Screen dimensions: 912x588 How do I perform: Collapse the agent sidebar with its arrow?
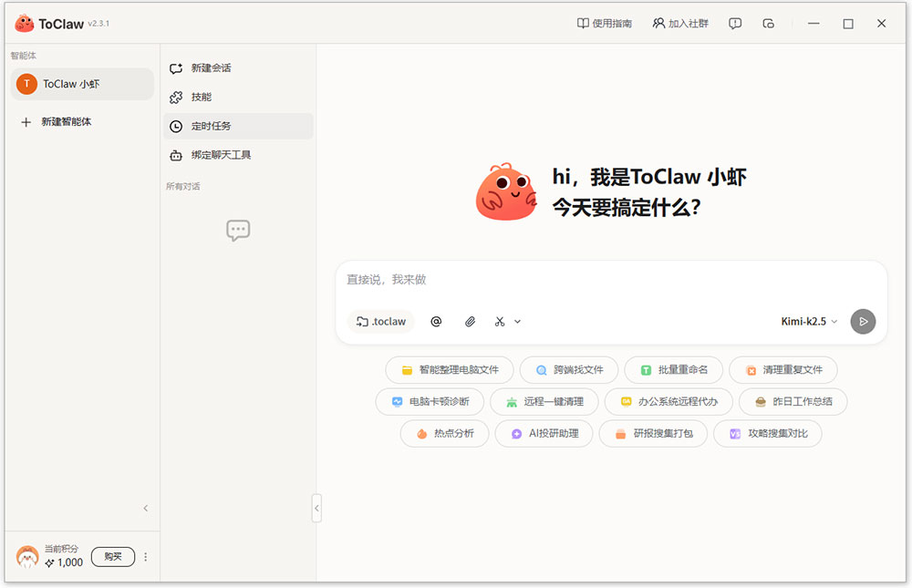tap(145, 509)
